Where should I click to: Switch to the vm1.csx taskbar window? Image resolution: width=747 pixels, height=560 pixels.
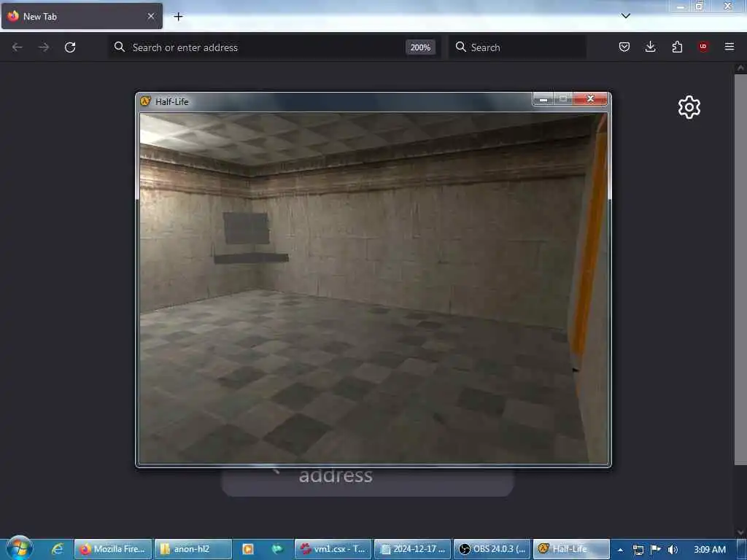click(x=333, y=549)
